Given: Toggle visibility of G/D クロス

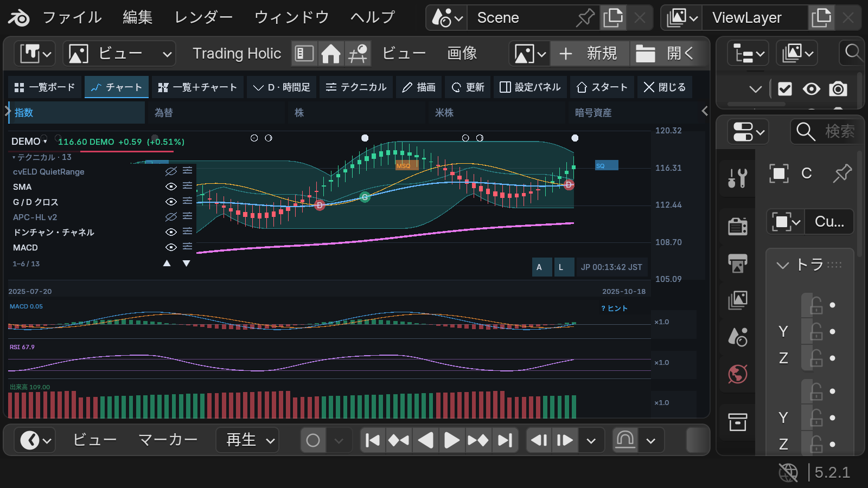Looking at the screenshot, I should coord(171,202).
